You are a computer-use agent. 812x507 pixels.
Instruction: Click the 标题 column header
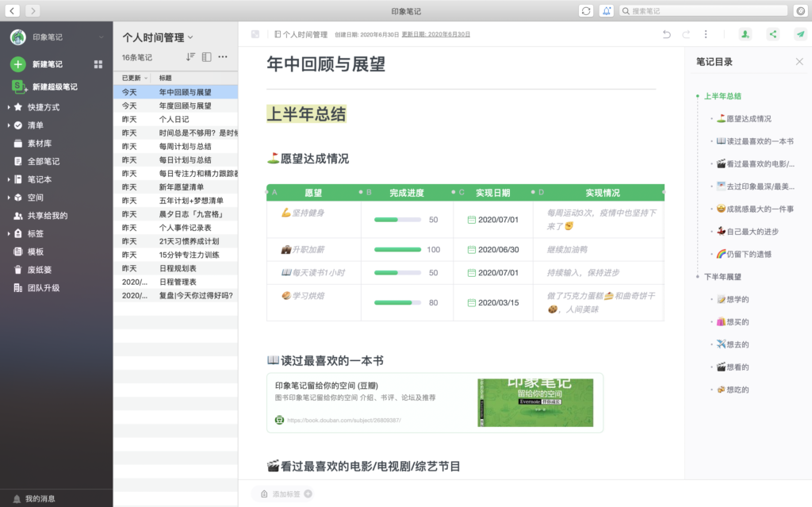click(x=165, y=78)
